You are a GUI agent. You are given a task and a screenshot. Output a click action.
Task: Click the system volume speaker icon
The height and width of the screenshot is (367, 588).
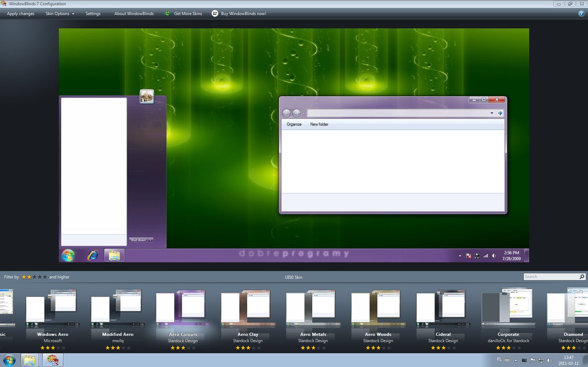pyautogui.click(x=549, y=360)
